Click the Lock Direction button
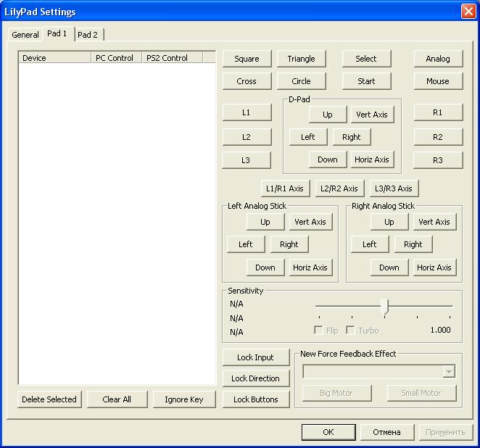The width and height of the screenshot is (480, 448). coord(255,378)
